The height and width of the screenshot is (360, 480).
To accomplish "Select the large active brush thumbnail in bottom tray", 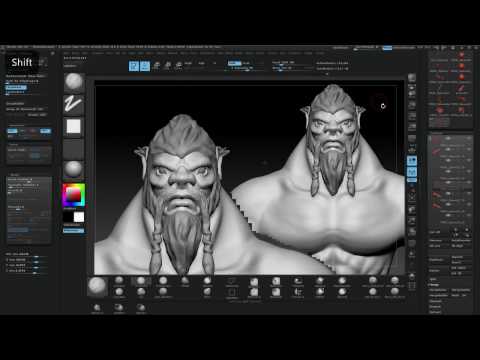I will pyautogui.click(x=98, y=286).
